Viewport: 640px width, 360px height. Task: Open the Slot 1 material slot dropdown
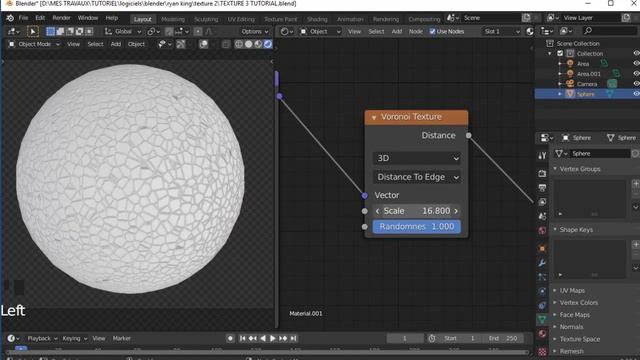502,31
